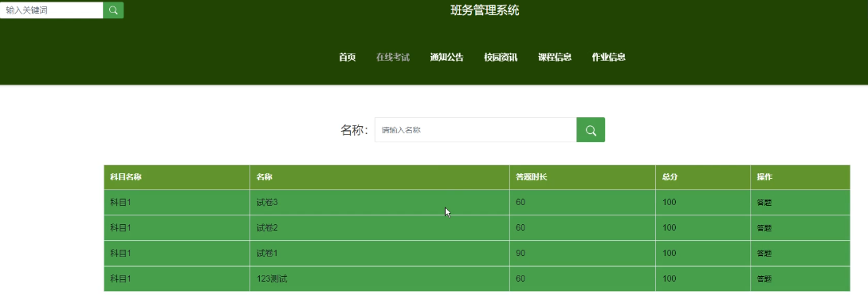Screen dimensions: 868x304
Task: Focus the 输入关键词 keyword input field
Action: click(x=52, y=10)
